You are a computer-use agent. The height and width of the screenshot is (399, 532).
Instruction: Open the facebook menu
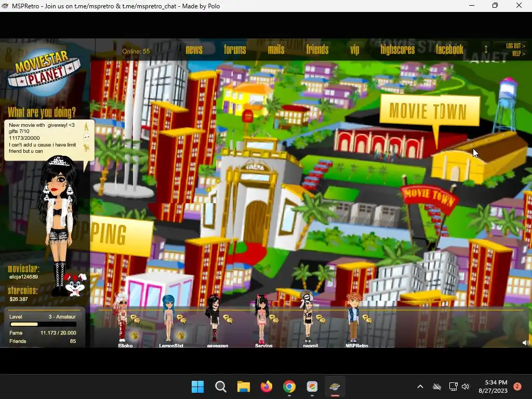pyautogui.click(x=449, y=50)
